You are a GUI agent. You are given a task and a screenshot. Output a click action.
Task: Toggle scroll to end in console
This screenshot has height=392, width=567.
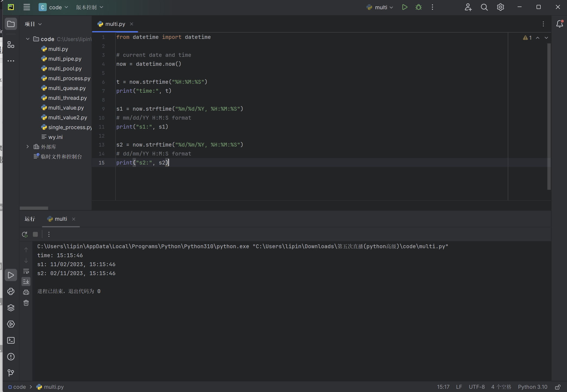click(x=26, y=282)
